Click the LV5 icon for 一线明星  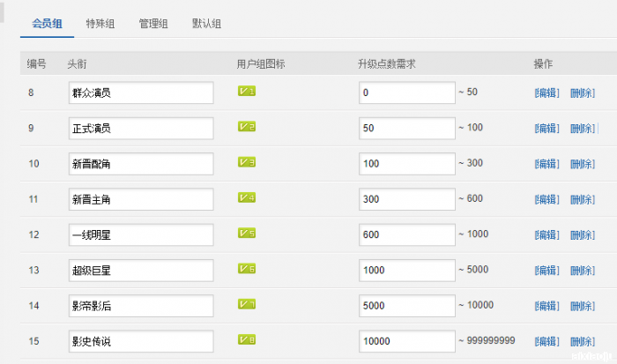pyautogui.click(x=247, y=234)
